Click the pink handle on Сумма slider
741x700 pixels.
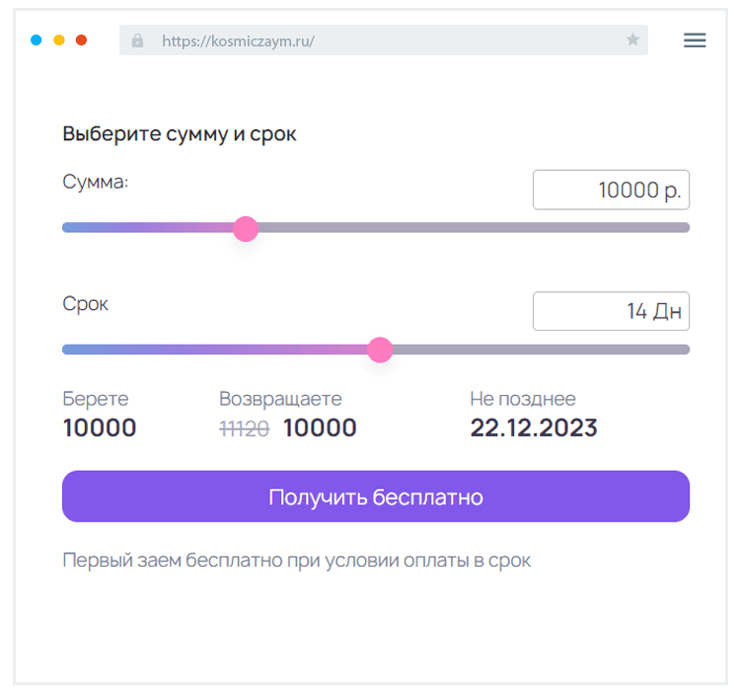[246, 229]
